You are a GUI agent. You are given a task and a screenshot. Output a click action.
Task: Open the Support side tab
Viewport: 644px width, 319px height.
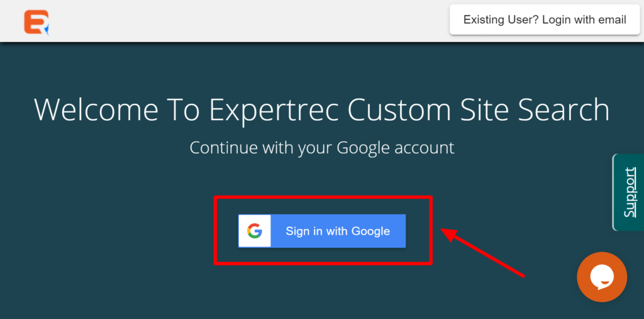coord(628,192)
